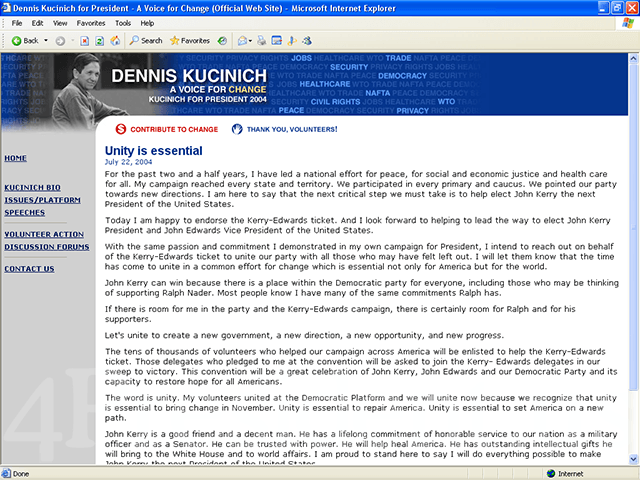The image size is (640, 480).
Task: Click the Unity is essential headline
Action: 153,151
